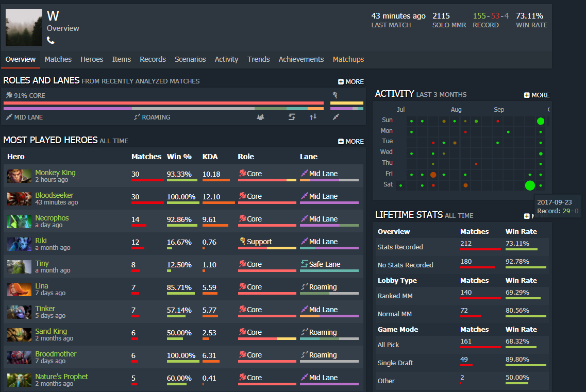This screenshot has width=586, height=392.
Task: Select the Records tab
Action: coord(153,59)
